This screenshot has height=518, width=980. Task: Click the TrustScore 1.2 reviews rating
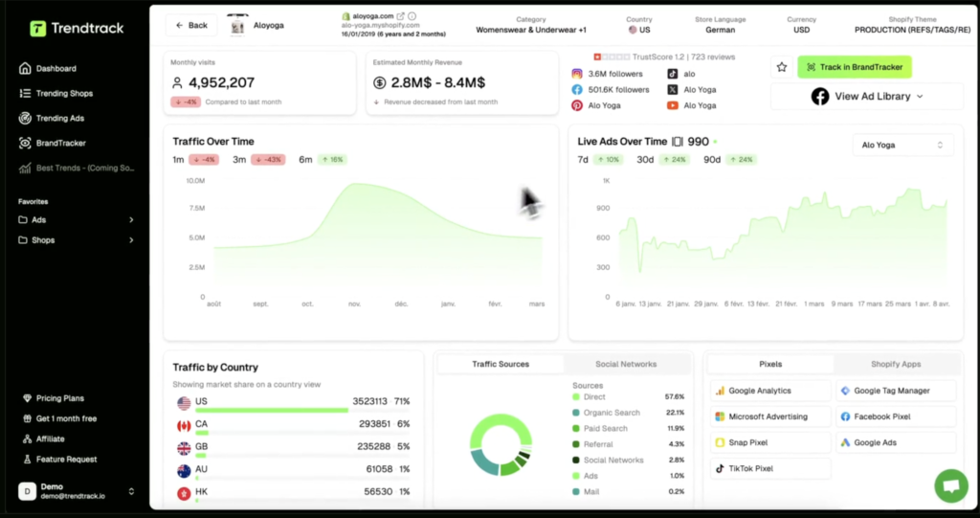point(664,56)
